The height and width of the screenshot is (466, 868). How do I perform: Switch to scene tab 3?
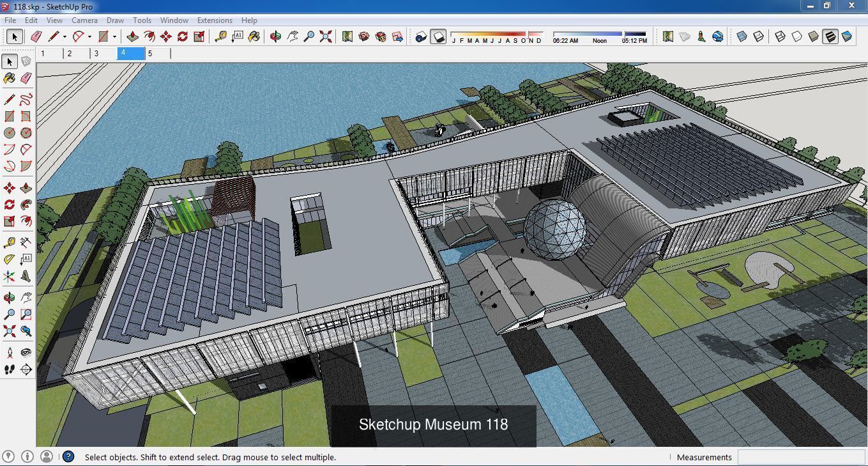(x=103, y=54)
